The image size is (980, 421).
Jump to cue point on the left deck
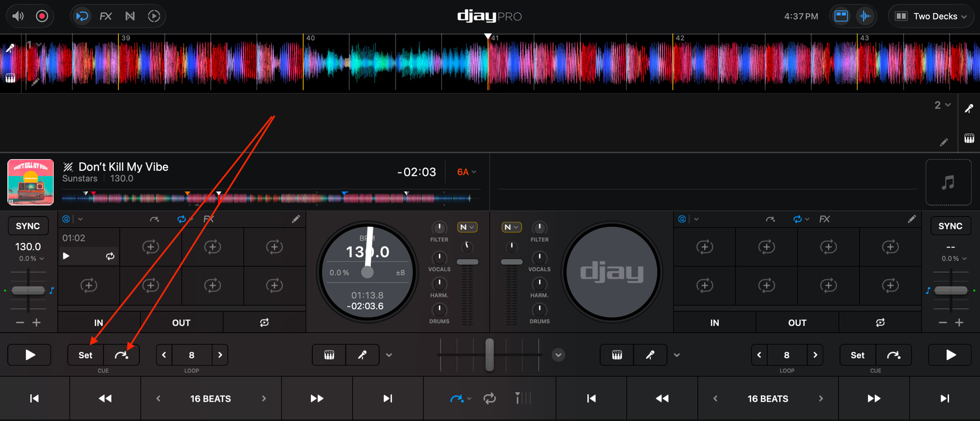click(121, 355)
